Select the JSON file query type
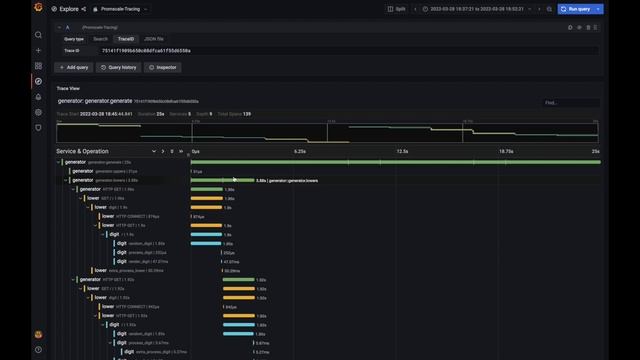The image size is (640, 360). pos(154,39)
